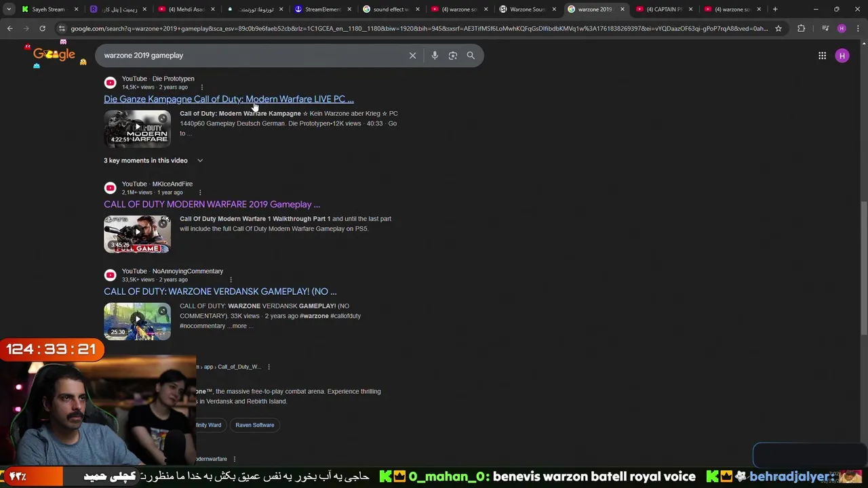Open media controls icon in toolbar

[x=825, y=28]
